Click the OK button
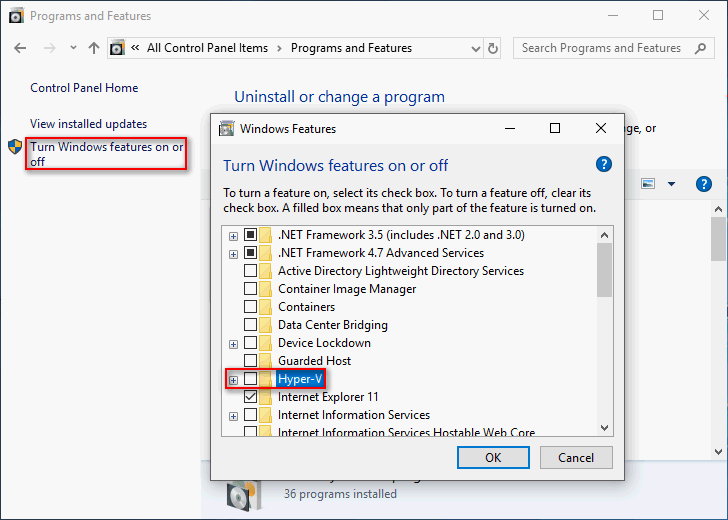The image size is (728, 520). point(493,457)
